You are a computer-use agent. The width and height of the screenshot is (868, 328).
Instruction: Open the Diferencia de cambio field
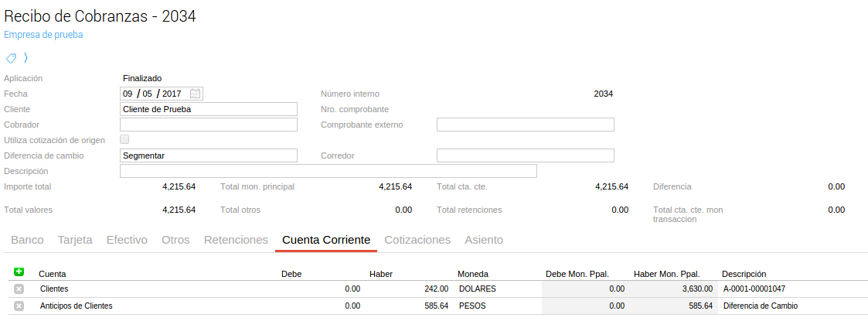209,155
